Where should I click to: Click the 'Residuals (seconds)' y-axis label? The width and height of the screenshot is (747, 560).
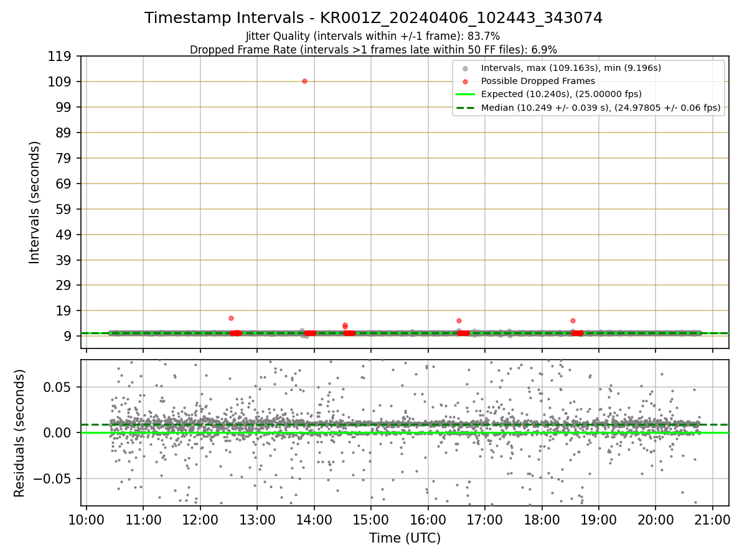pos(20,433)
